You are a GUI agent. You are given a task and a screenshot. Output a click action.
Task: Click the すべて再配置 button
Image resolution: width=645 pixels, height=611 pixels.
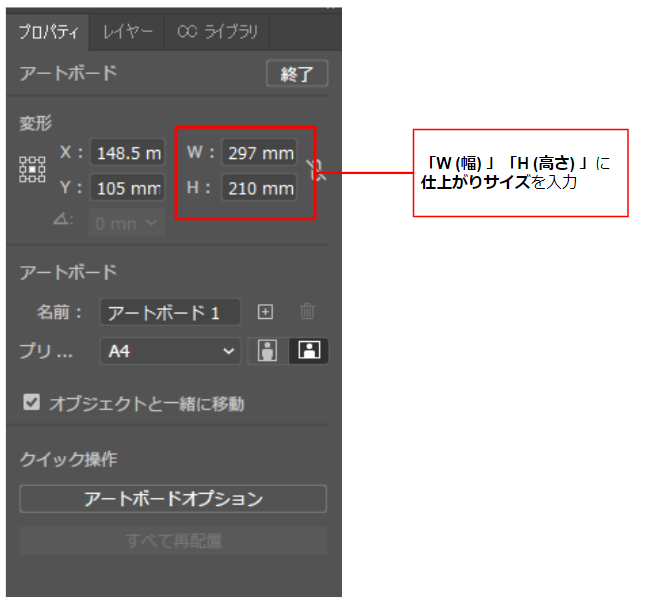(x=173, y=541)
